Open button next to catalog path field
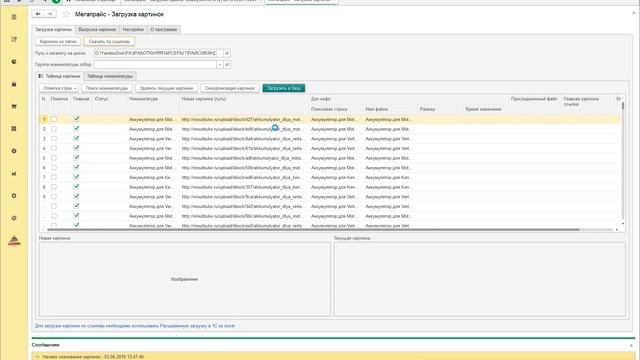Image resolution: width=640 pixels, height=360 pixels. [x=227, y=53]
